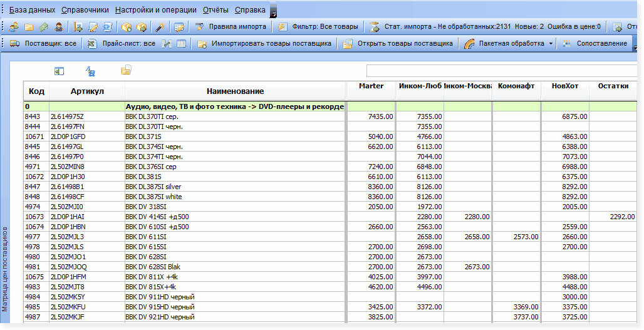
Task: Expand the second toolbar overflow arrow
Action: (x=635, y=48)
